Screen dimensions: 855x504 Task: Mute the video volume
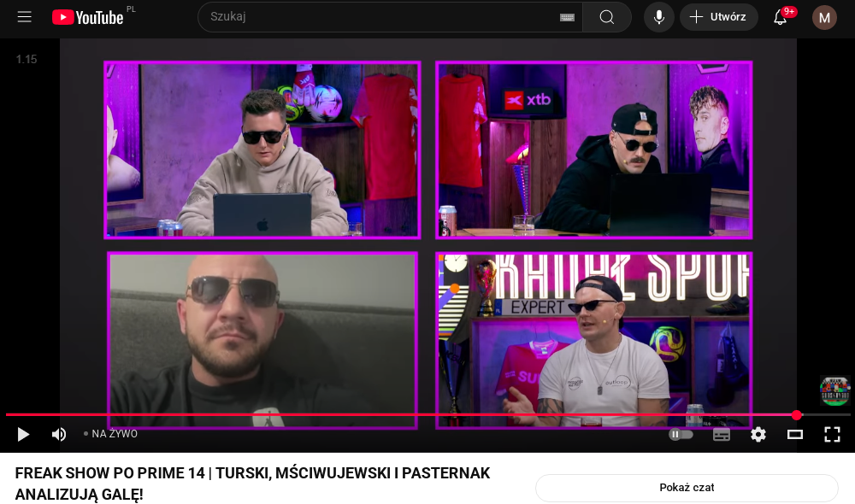[59, 434]
